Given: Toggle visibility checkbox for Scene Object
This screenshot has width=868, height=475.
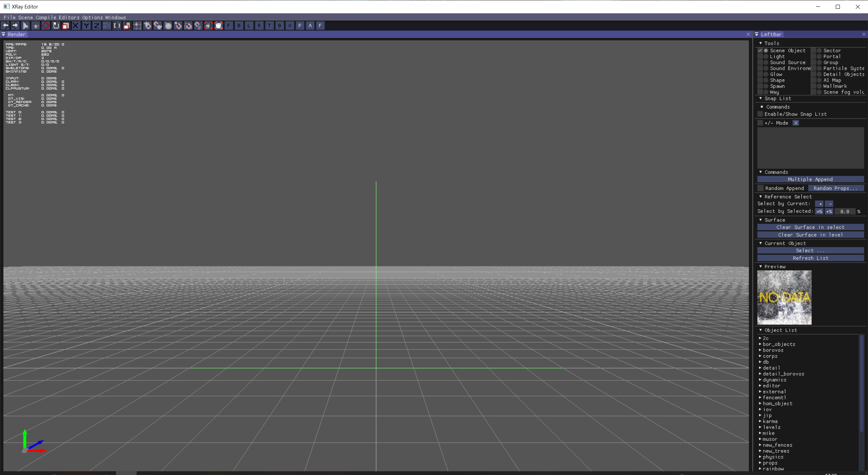Looking at the screenshot, I should point(760,51).
